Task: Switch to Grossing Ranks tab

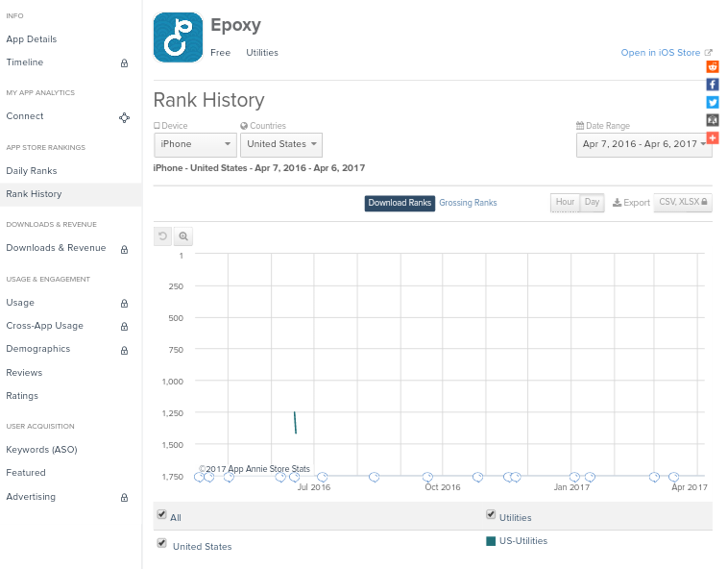Action: pos(468,203)
